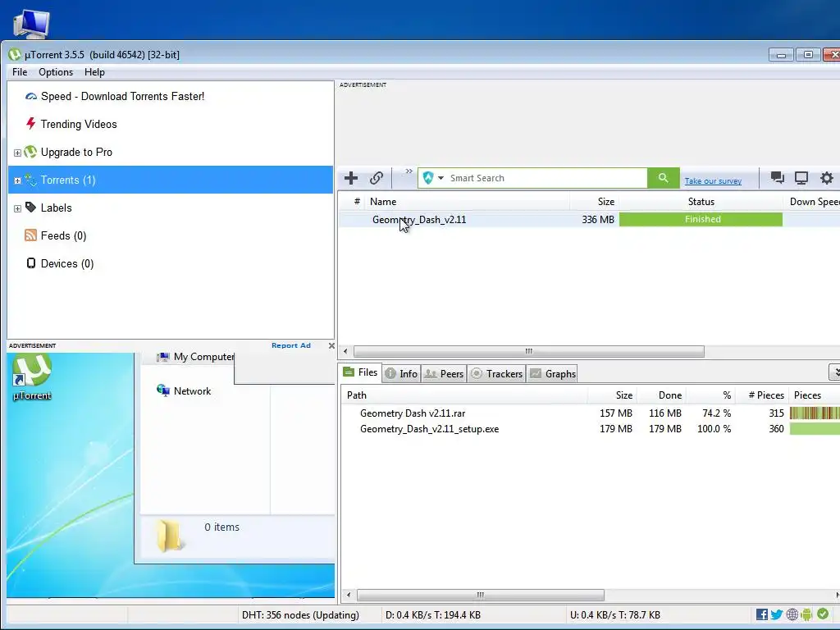840x630 pixels.
Task: Click the 74.2 % value cell
Action: coord(716,413)
